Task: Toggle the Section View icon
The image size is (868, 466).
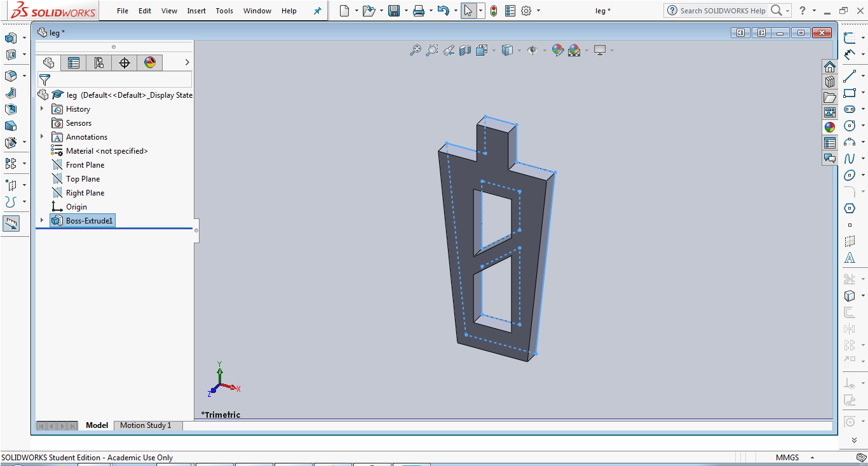Action: [x=465, y=50]
